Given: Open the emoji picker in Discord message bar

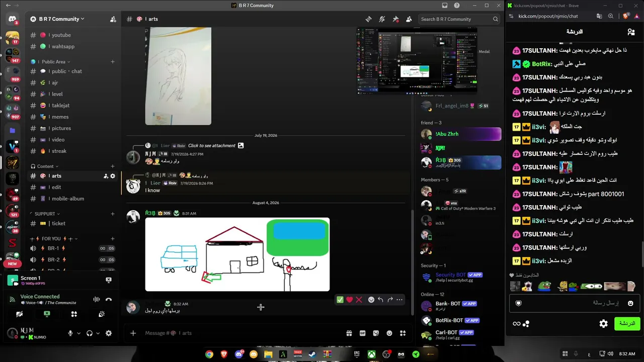Looking at the screenshot, I should coord(389,333).
